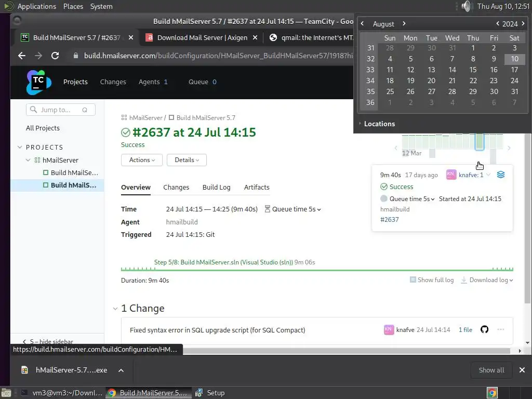The image size is (532, 399).
Task: Open Projects in TeamCity header
Action: tap(75, 82)
